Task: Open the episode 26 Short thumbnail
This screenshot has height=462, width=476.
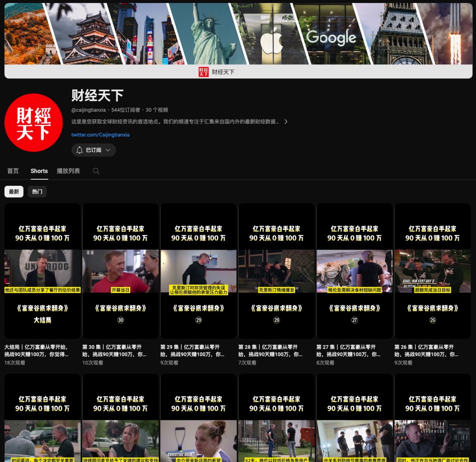Action: (x=433, y=271)
